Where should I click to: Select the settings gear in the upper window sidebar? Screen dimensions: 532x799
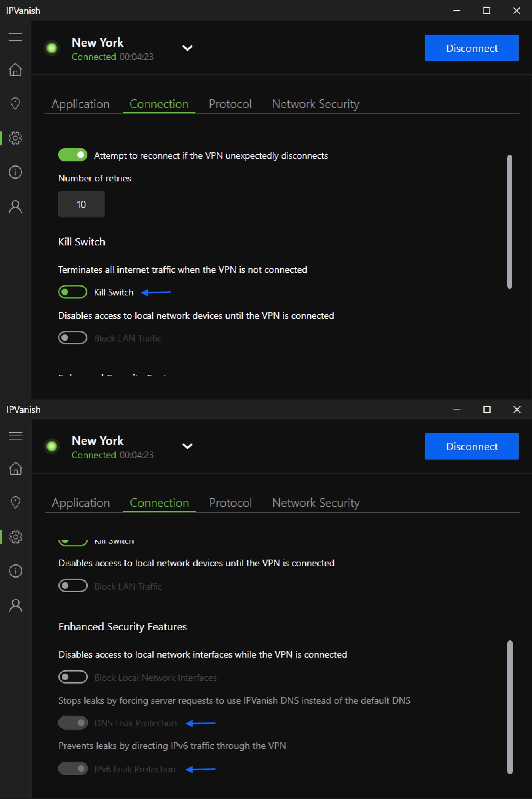[15, 138]
